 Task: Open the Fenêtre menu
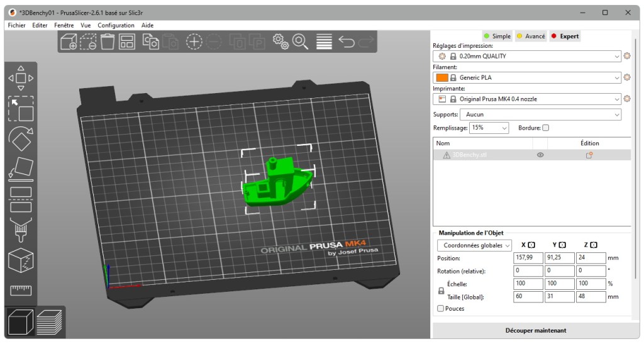click(64, 25)
